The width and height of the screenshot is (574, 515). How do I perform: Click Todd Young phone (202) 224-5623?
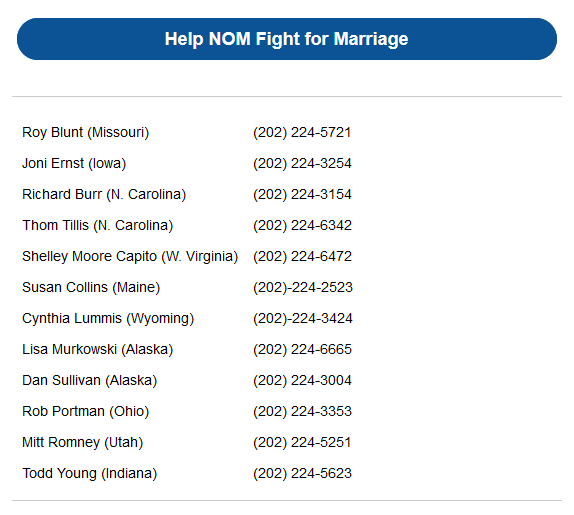(302, 473)
